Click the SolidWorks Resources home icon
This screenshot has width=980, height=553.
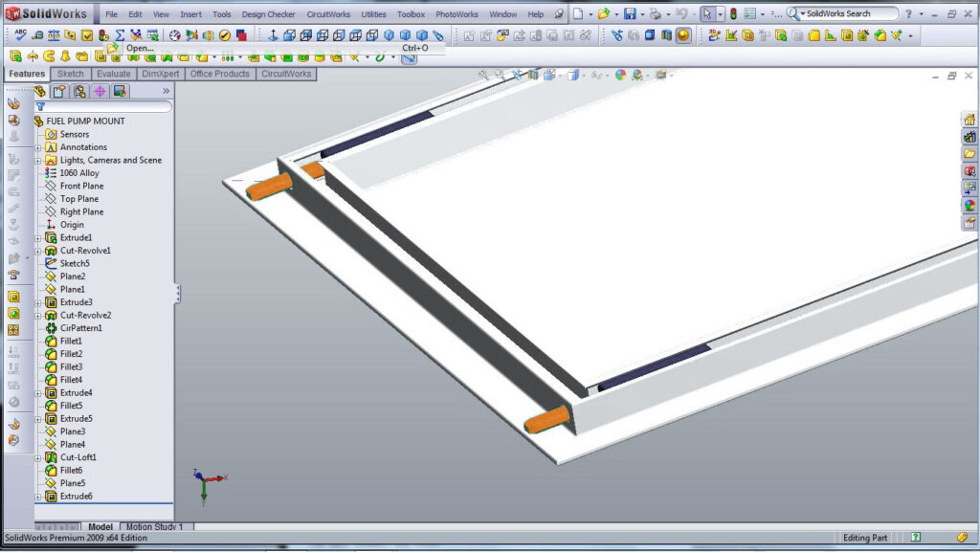tap(969, 120)
